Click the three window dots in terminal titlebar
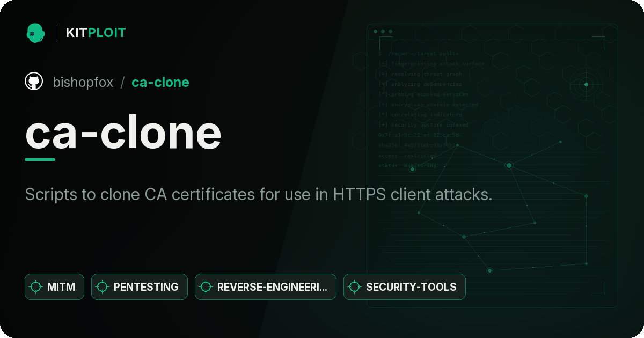 (383, 32)
